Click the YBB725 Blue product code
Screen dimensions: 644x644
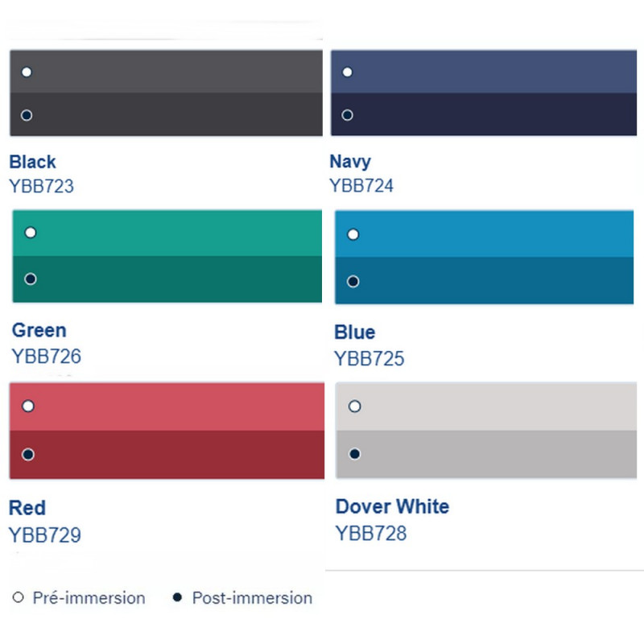pyautogui.click(x=369, y=358)
